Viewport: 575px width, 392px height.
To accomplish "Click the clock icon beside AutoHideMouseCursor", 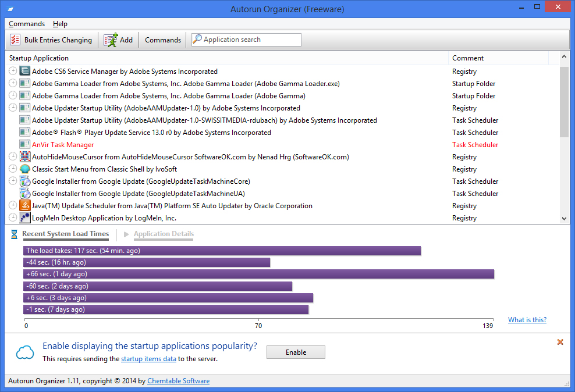I will pos(13,156).
